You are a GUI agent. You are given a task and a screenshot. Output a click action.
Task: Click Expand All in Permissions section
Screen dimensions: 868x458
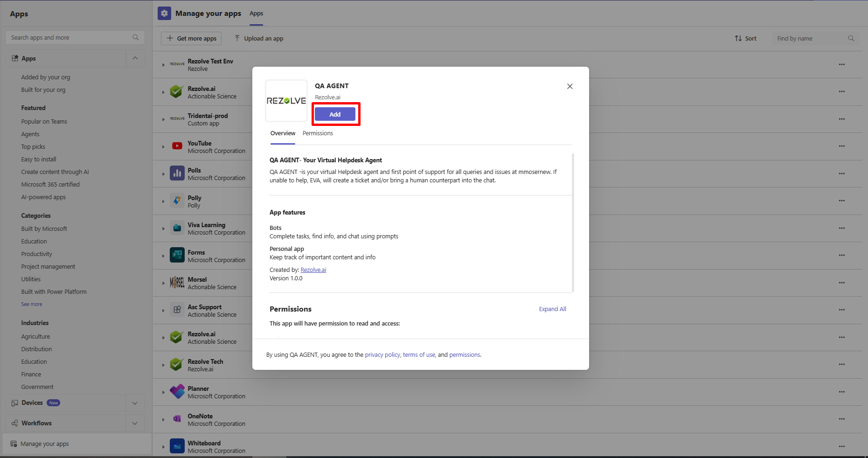(x=552, y=309)
